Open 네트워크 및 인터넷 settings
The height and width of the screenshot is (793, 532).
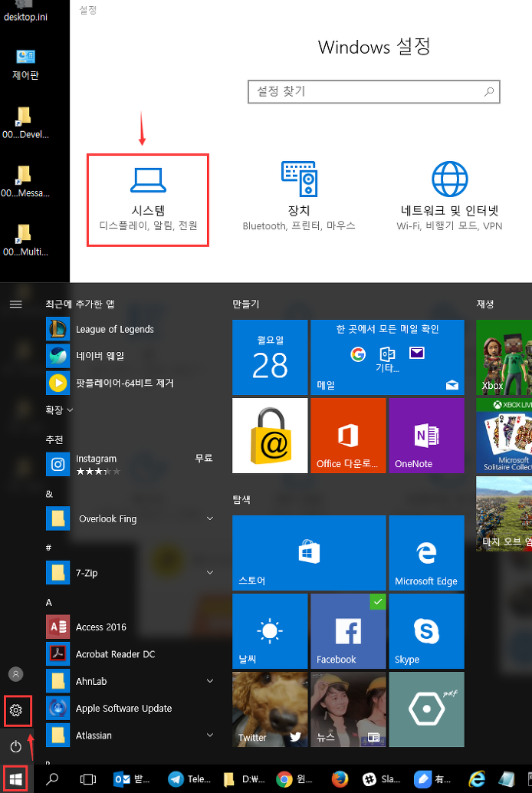point(449,197)
